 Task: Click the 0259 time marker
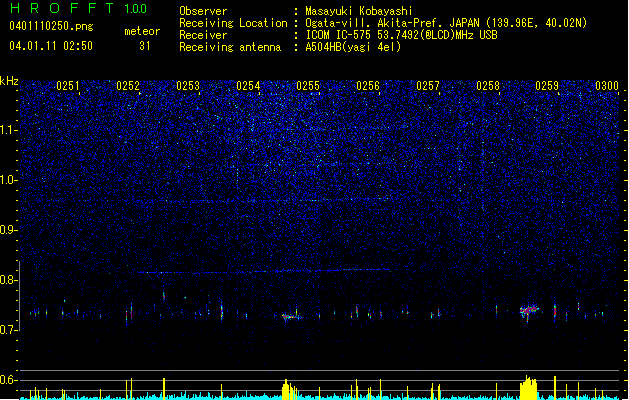coord(547,86)
